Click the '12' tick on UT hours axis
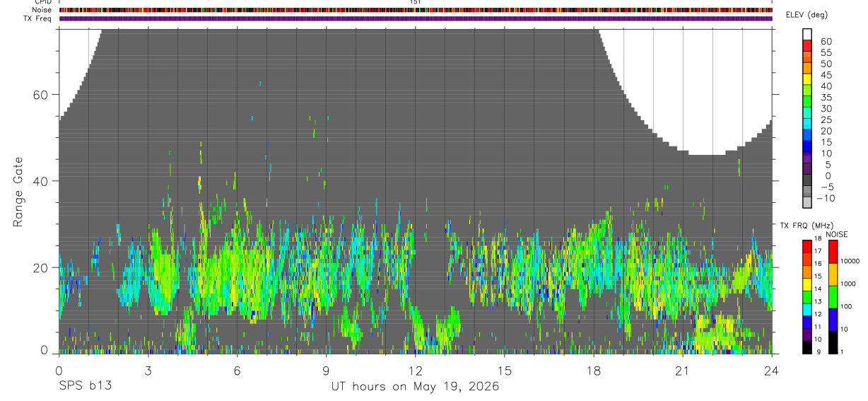The image size is (868, 401). coord(416,369)
